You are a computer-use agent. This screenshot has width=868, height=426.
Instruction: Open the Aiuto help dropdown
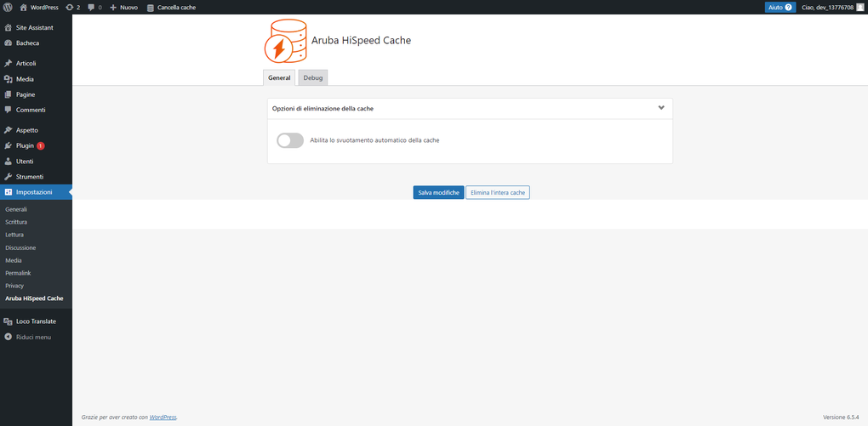780,7
